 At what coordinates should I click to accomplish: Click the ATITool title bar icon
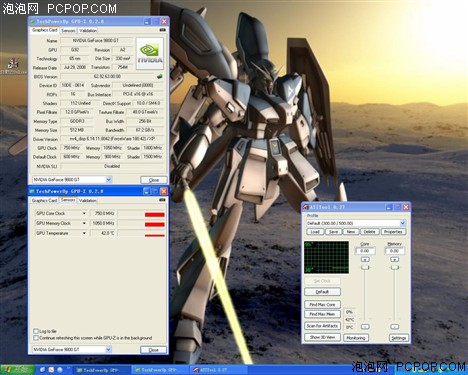pos(306,207)
